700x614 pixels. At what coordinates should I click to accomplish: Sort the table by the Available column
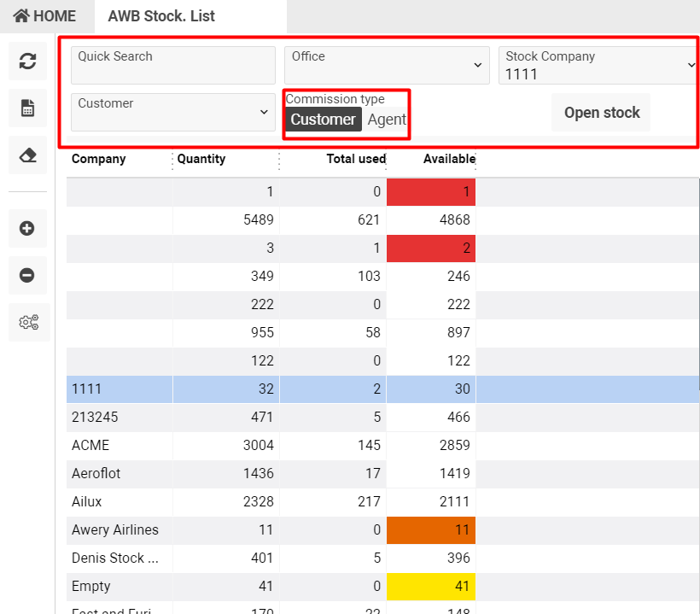pos(449,159)
